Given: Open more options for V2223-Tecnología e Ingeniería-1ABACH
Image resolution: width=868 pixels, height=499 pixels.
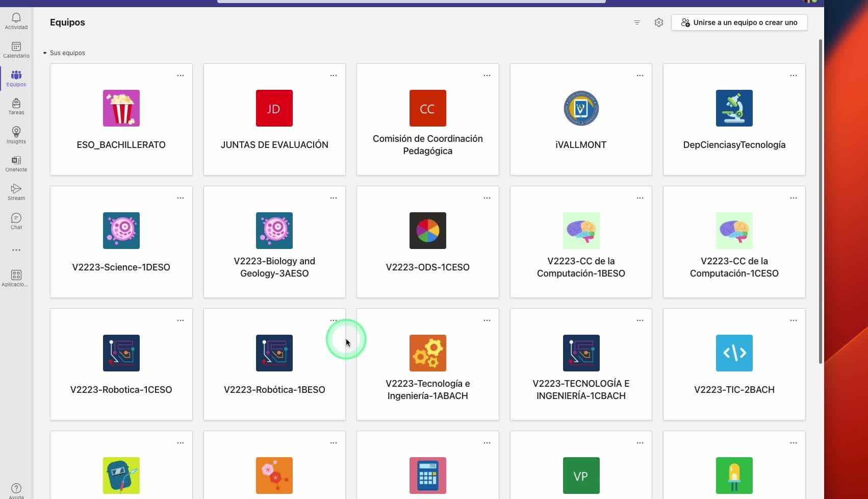Looking at the screenshot, I should coord(487,320).
